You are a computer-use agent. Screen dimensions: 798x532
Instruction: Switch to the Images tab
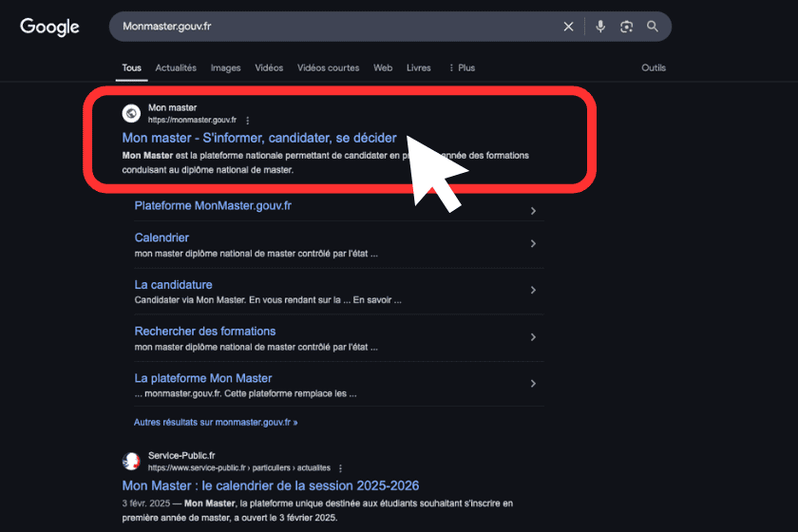[225, 68]
